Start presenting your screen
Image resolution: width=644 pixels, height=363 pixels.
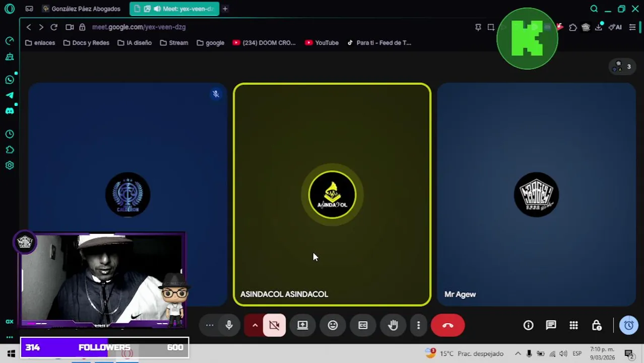tap(302, 325)
